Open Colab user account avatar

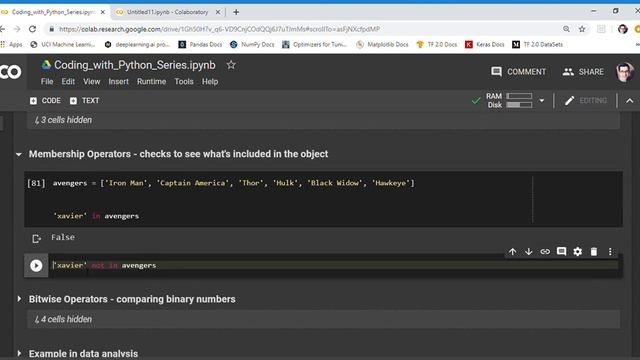(624, 72)
